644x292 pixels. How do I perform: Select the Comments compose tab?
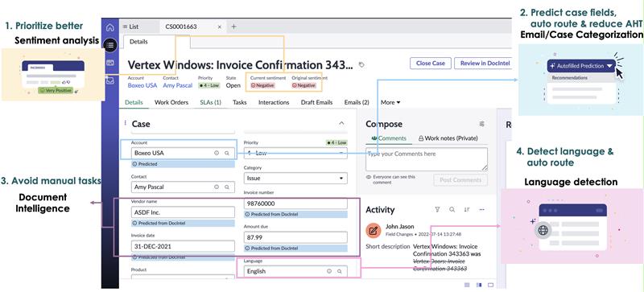click(x=389, y=138)
